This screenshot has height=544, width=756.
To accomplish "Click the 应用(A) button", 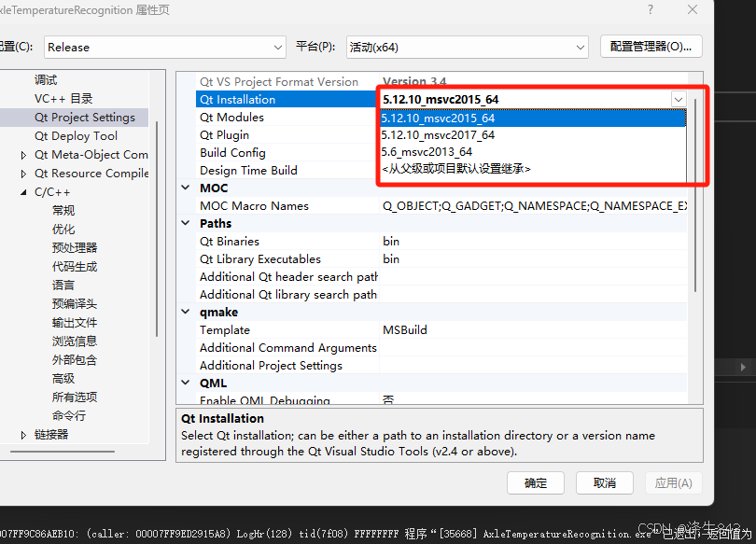I will click(674, 482).
